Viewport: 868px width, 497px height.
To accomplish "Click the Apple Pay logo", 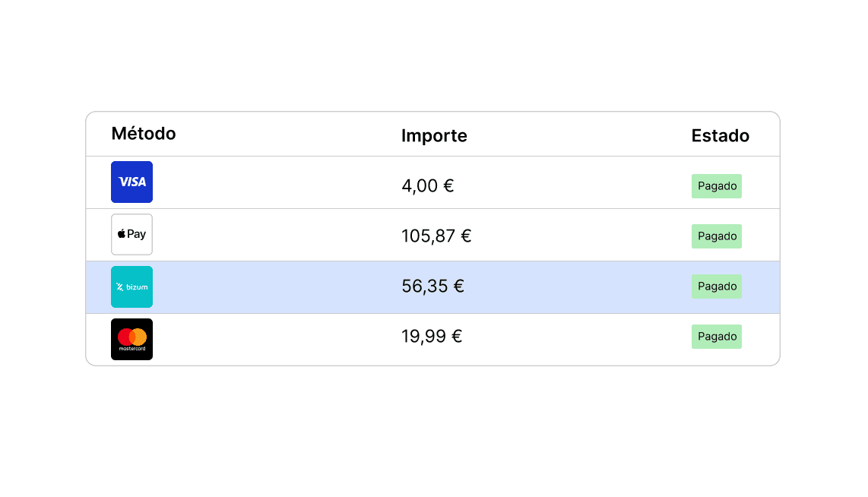I will [131, 234].
